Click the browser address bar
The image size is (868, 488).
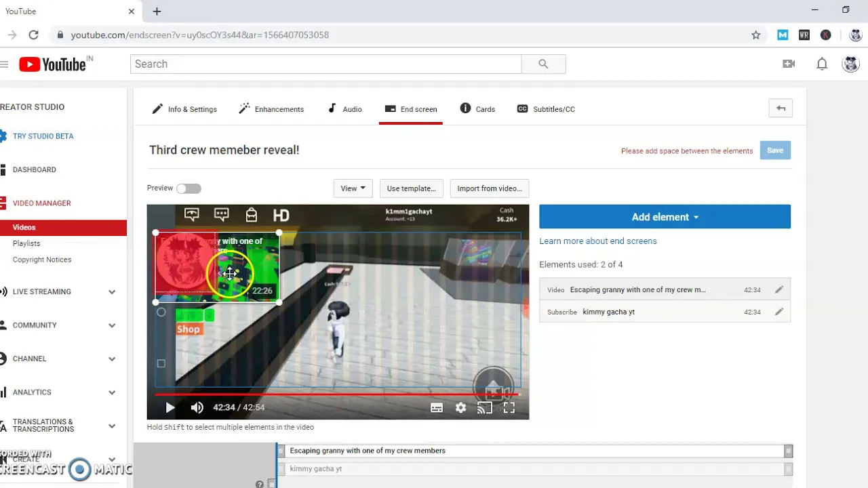click(x=400, y=35)
